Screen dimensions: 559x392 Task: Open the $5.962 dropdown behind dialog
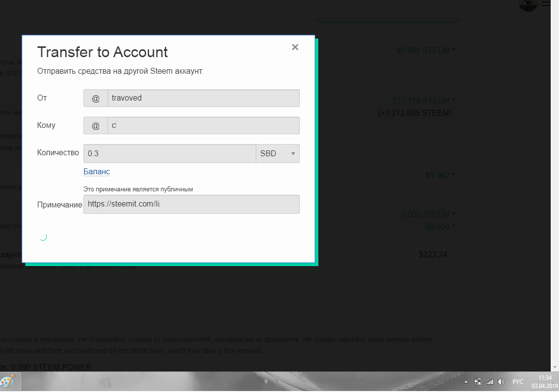[440, 175]
